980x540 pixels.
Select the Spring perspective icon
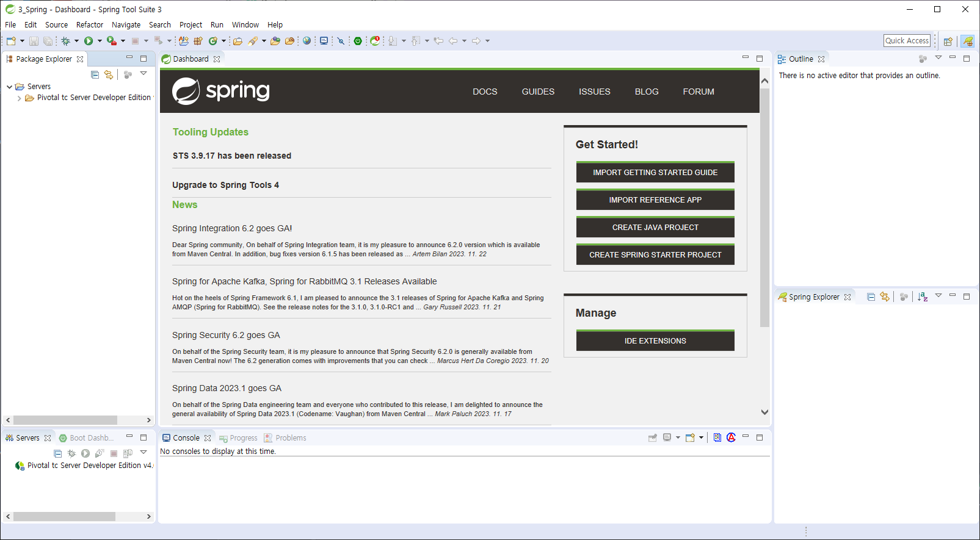click(x=967, y=41)
